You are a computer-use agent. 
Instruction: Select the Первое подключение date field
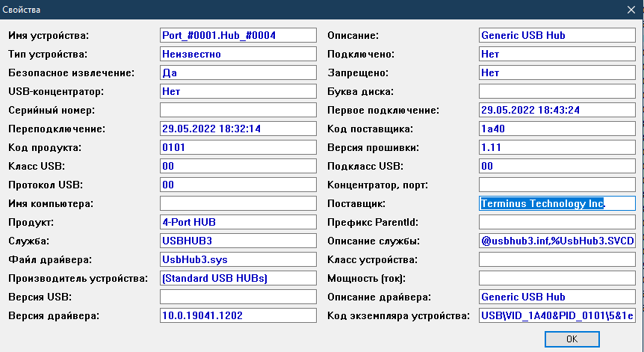pyautogui.click(x=557, y=110)
